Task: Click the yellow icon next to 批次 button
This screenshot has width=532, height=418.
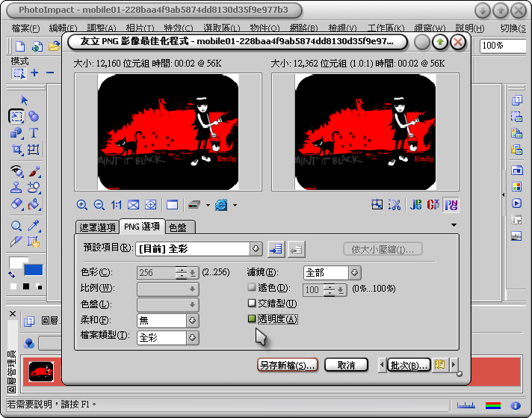Action: click(439, 365)
